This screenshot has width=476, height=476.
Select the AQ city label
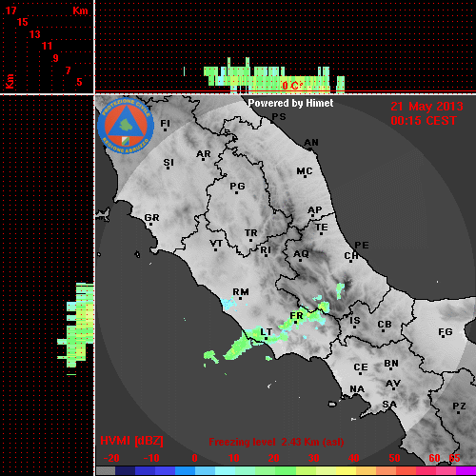pyautogui.click(x=301, y=254)
